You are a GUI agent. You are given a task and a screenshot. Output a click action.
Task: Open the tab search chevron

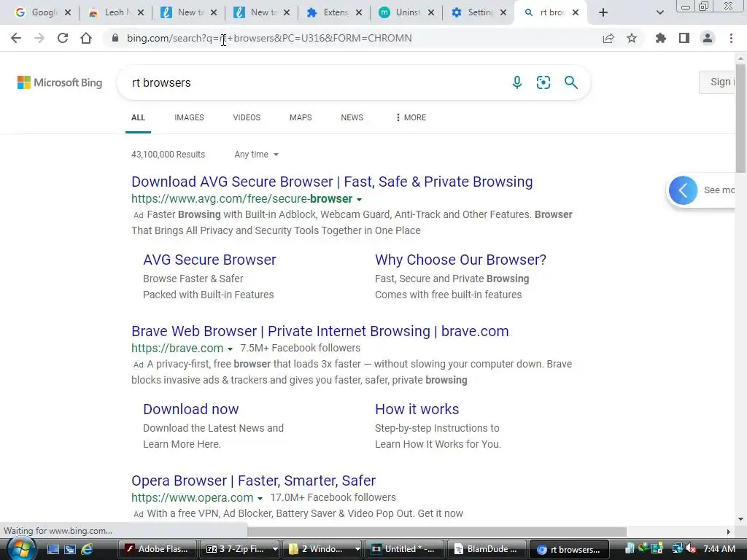pos(659,12)
